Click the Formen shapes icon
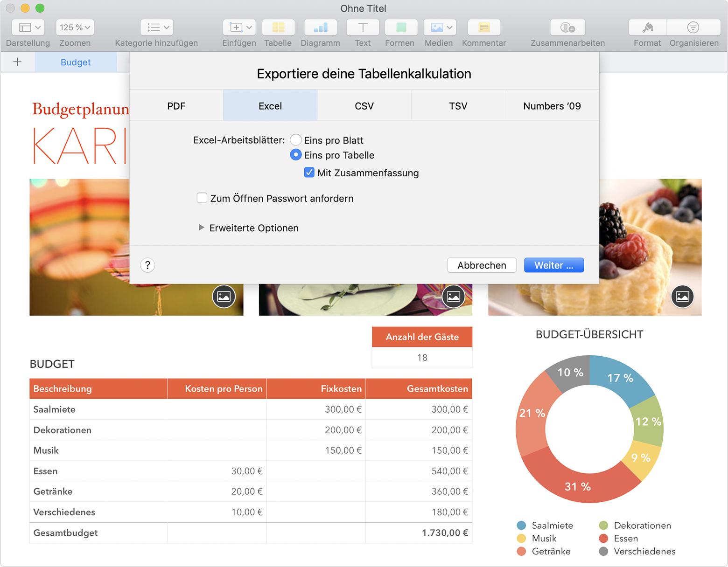This screenshot has width=728, height=567. pos(401,28)
